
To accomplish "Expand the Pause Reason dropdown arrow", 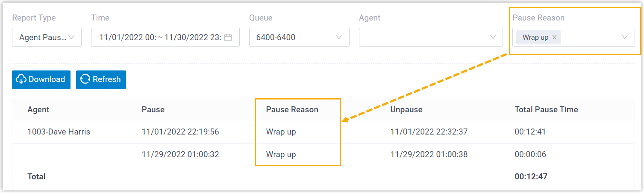I will pyautogui.click(x=625, y=37).
